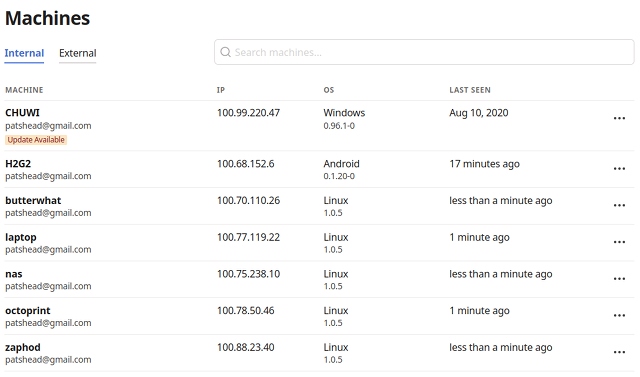This screenshot has height=377, width=640.
Task: Open the three-dot menu for CHUWI
Action: point(619,118)
